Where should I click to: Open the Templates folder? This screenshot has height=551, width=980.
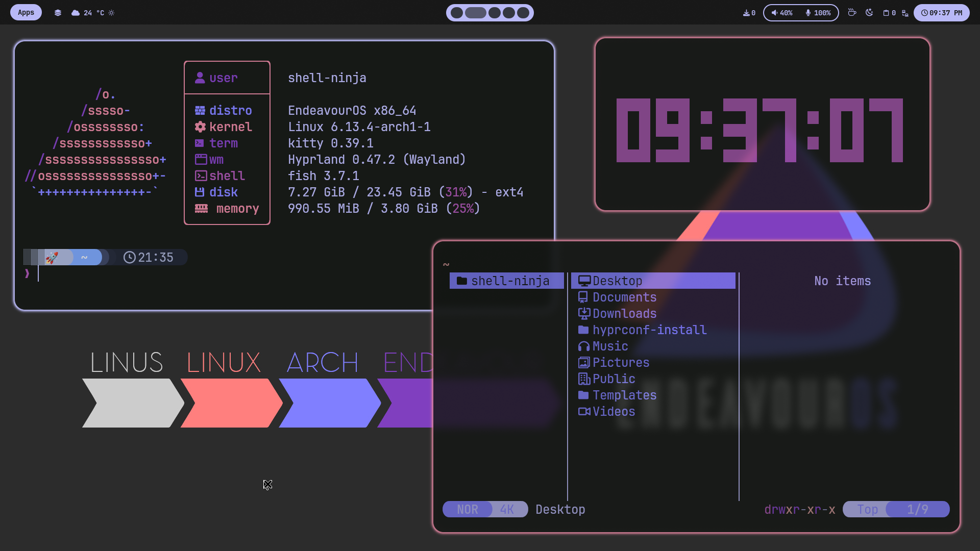[x=618, y=395]
